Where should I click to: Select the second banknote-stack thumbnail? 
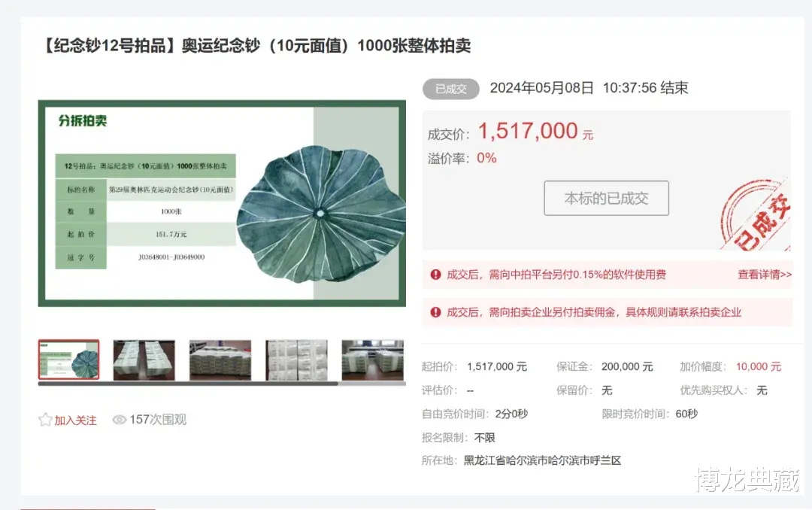pyautogui.click(x=144, y=359)
